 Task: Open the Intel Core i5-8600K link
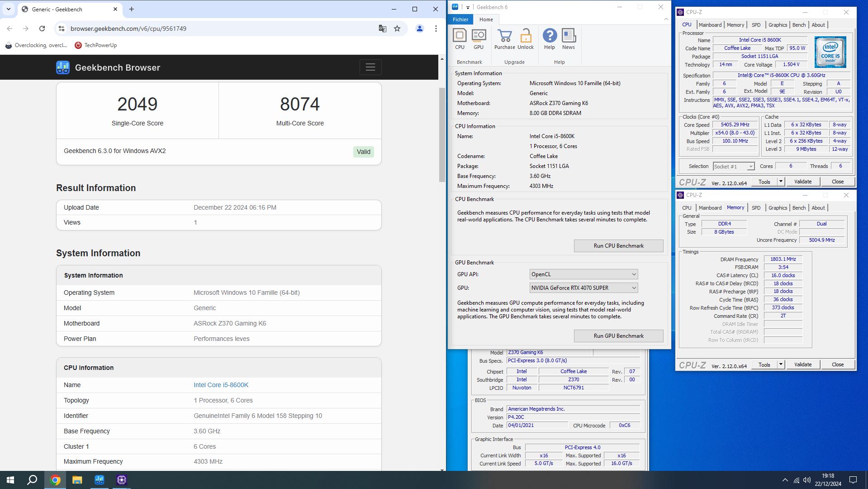221,385
